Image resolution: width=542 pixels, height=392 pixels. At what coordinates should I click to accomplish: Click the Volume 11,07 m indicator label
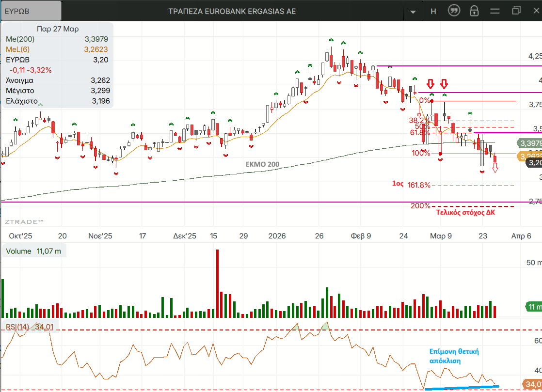(34, 251)
